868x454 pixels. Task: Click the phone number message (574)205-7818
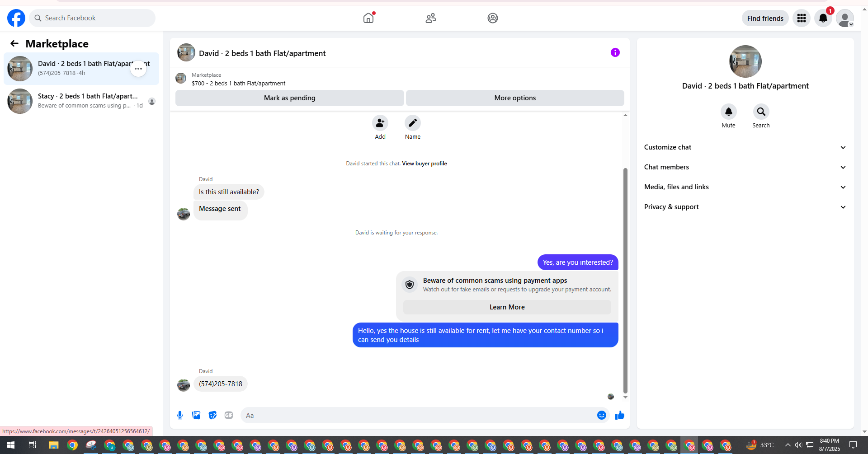tap(221, 384)
